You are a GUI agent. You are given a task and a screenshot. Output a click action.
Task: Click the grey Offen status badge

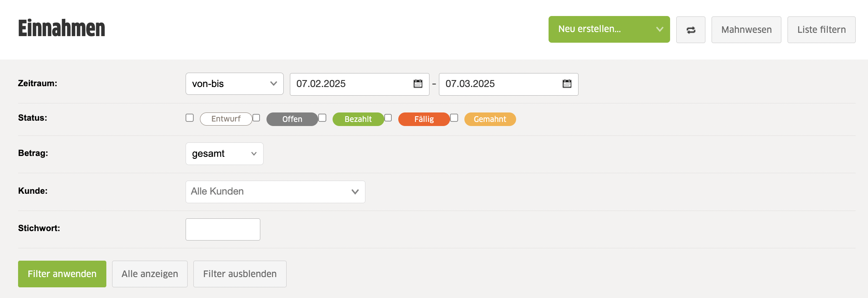[x=292, y=119]
